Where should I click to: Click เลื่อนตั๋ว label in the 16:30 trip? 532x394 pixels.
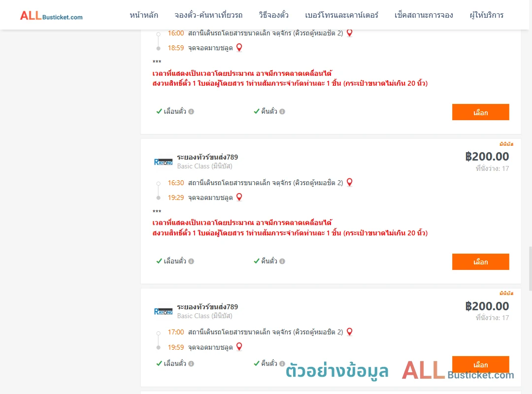(175, 261)
